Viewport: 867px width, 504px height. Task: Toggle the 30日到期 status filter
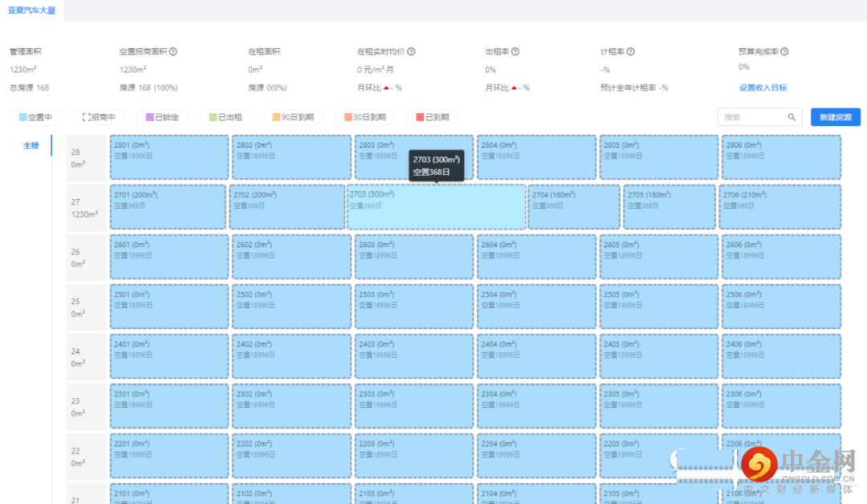(x=365, y=117)
